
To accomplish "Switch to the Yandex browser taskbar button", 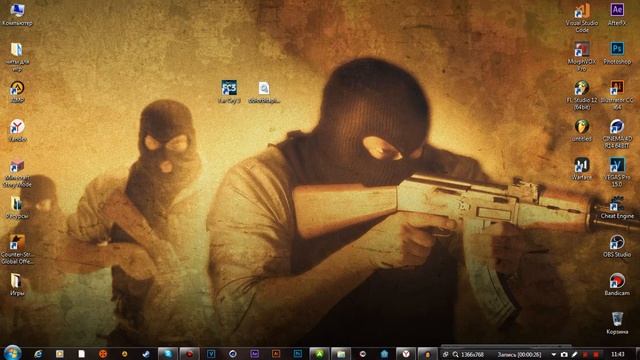I will pos(406,354).
